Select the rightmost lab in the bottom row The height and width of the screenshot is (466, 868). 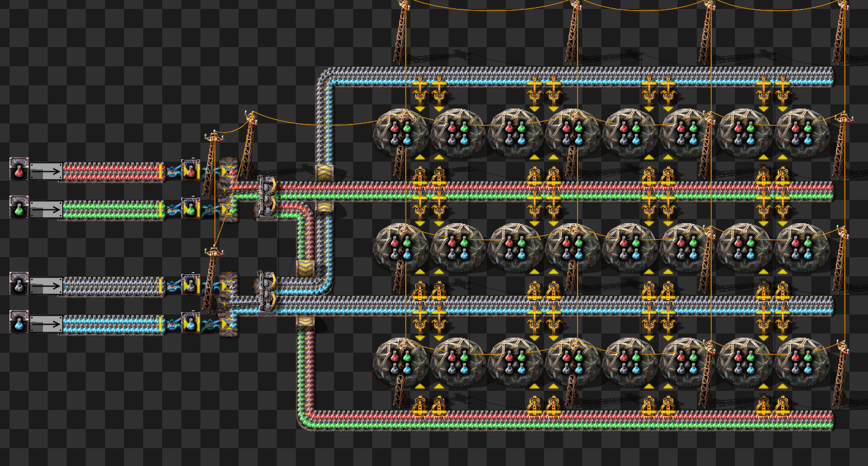click(x=802, y=362)
